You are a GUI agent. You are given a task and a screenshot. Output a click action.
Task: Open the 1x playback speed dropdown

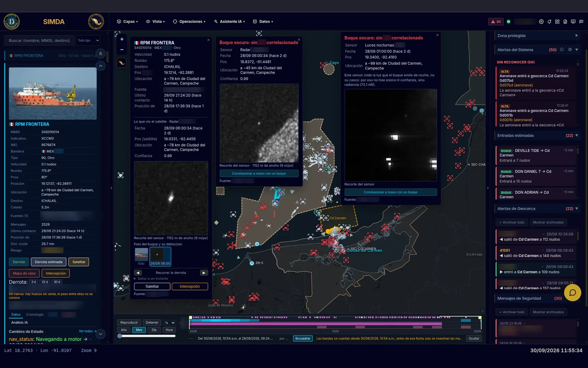click(169, 323)
